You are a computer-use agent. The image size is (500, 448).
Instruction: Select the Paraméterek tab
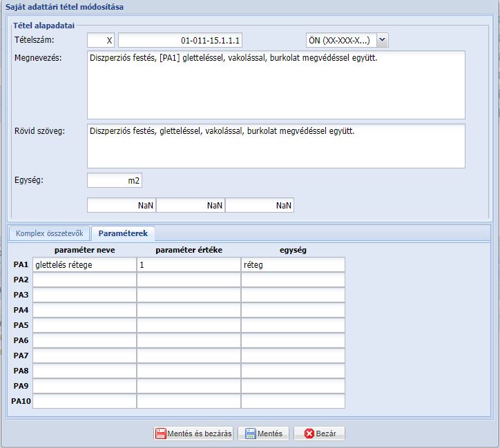click(x=124, y=234)
